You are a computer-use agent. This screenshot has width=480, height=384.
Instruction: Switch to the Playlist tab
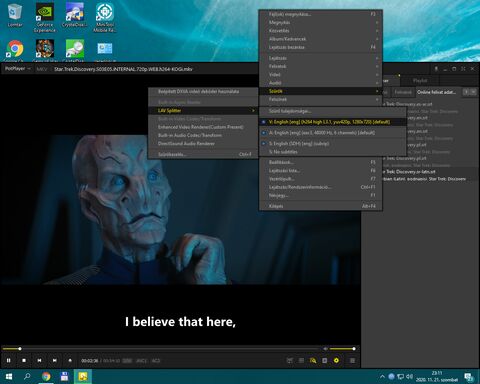coord(420,81)
